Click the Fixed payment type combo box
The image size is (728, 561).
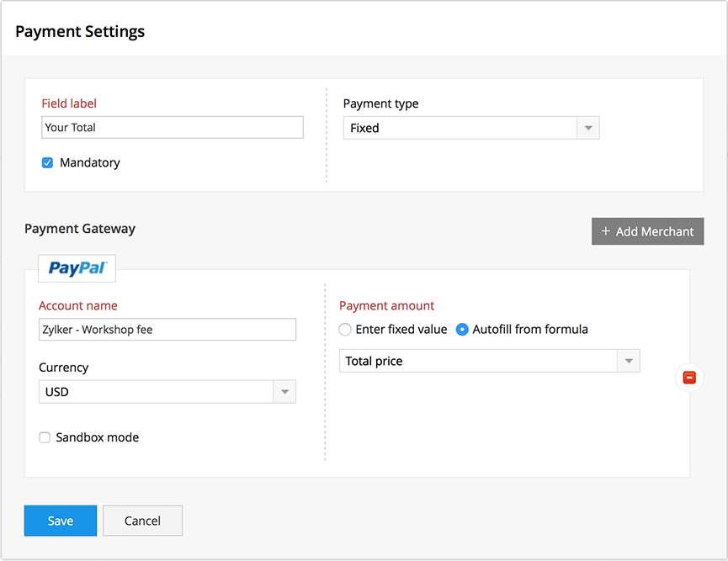click(471, 128)
